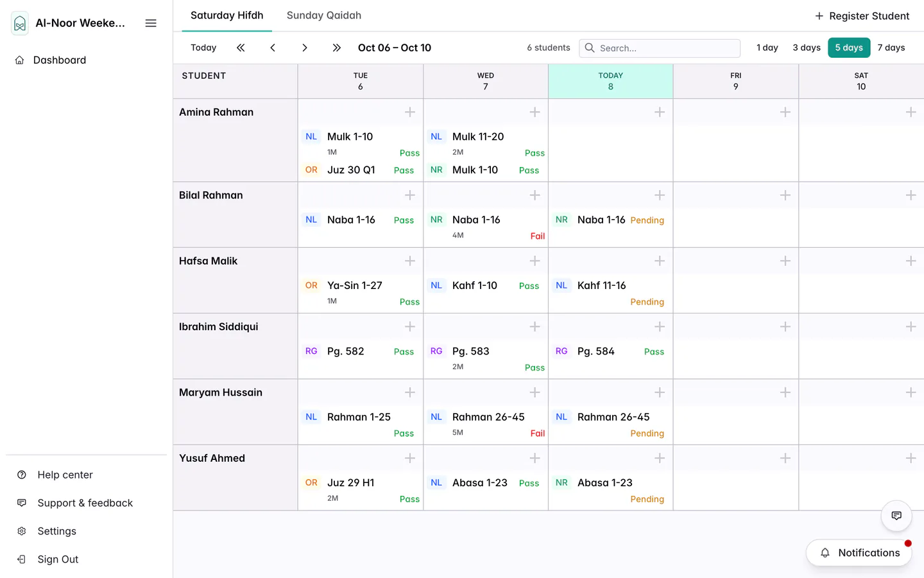Click Register Student button
The image size is (924, 578).
(x=862, y=16)
